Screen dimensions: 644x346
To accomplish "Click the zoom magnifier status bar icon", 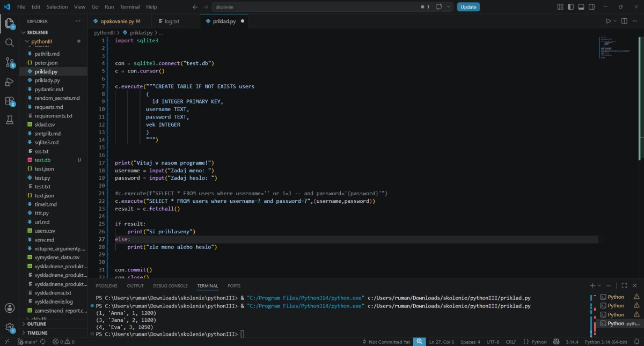I will (x=419, y=342).
